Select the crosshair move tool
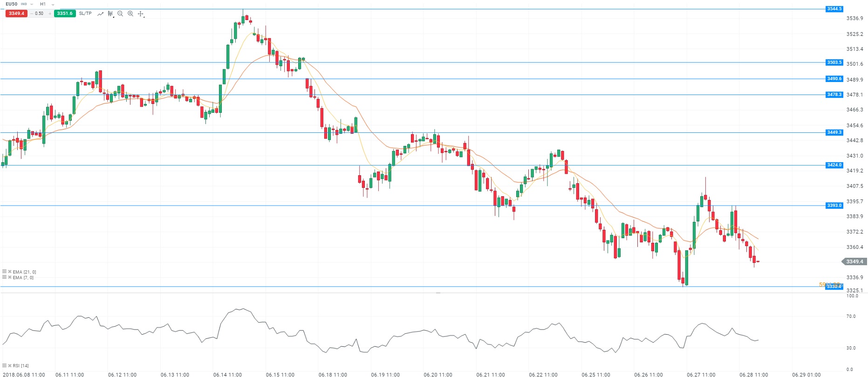 click(141, 14)
